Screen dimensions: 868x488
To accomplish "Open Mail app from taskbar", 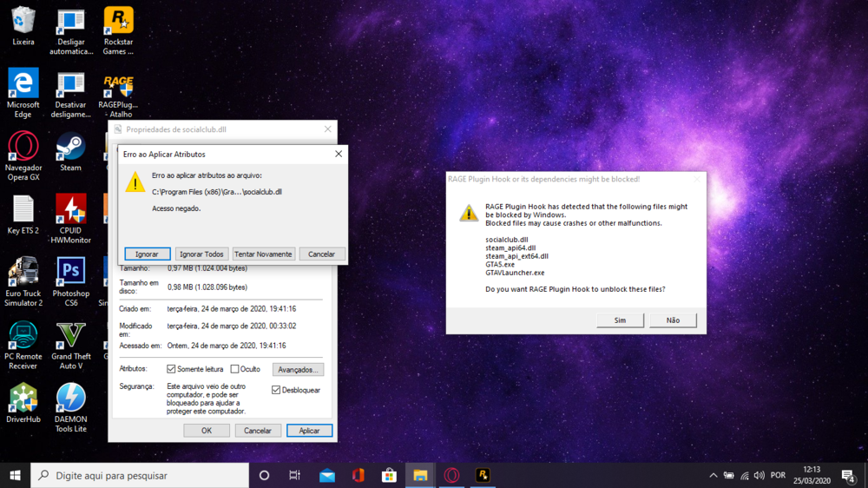I will pos(327,475).
